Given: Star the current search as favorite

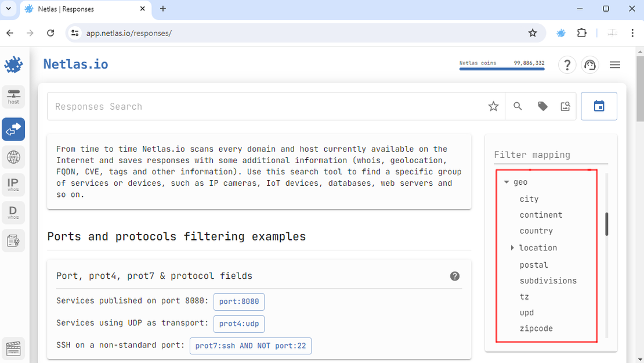Looking at the screenshot, I should pyautogui.click(x=493, y=106).
